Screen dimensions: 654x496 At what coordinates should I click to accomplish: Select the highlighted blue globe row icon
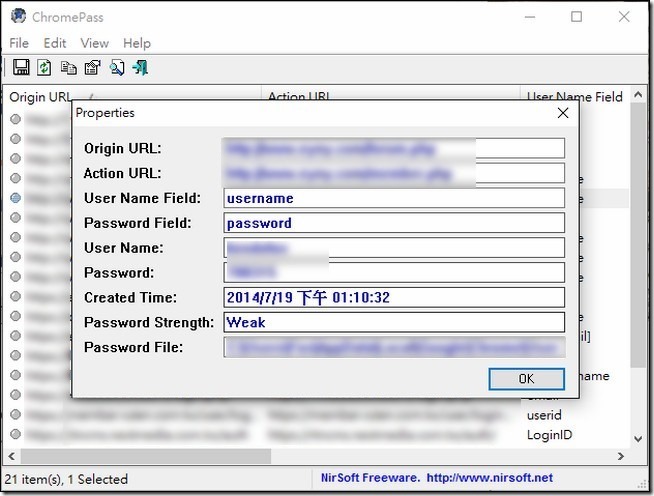click(x=15, y=198)
